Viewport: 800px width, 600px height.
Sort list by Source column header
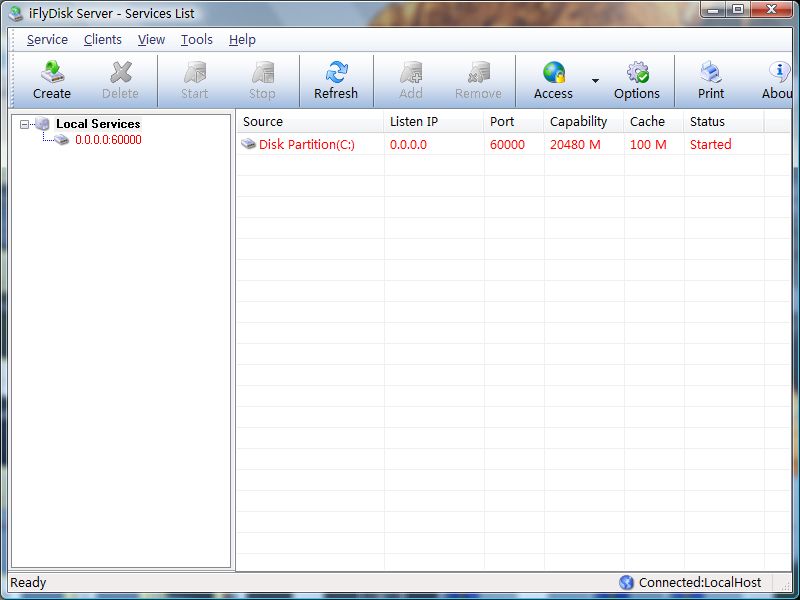[x=309, y=122]
